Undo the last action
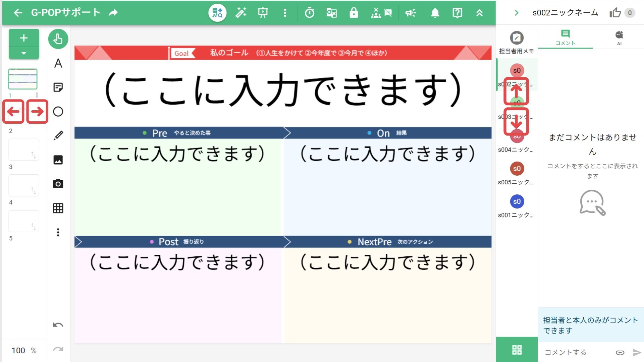Screen dimensions: 644x362 (x=58, y=325)
